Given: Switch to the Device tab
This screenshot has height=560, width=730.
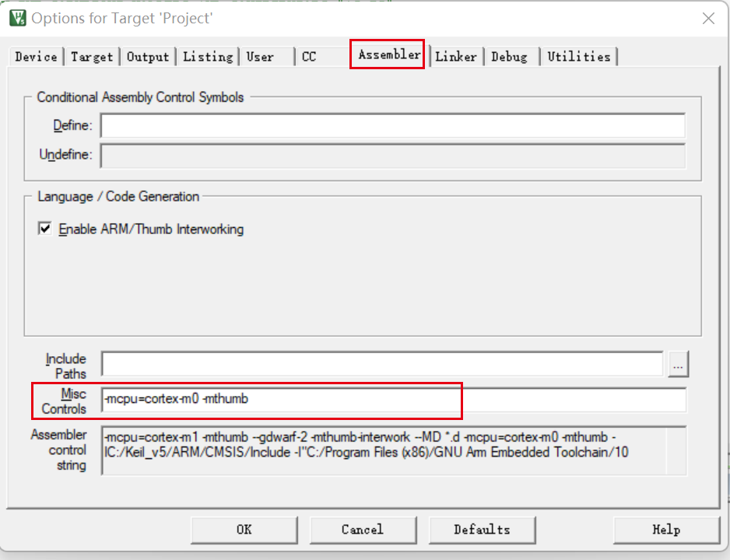Looking at the screenshot, I should 36,57.
